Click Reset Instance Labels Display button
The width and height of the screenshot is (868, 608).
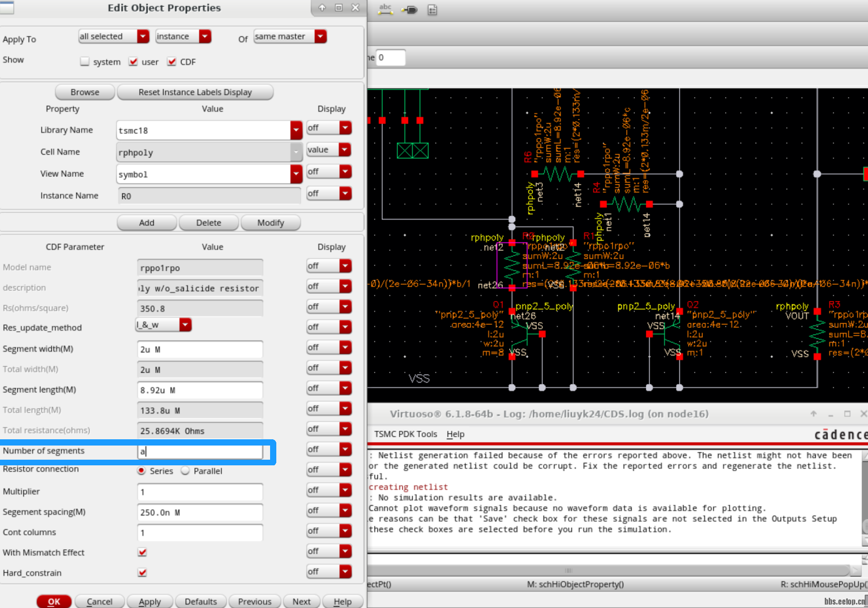click(195, 92)
